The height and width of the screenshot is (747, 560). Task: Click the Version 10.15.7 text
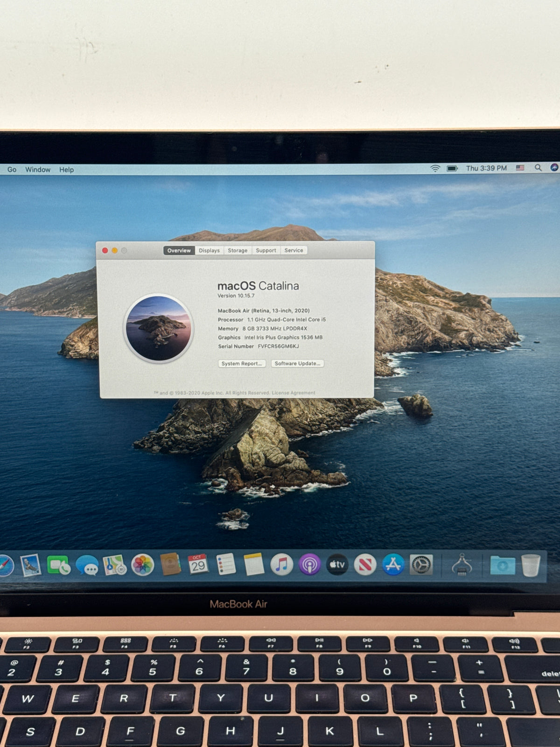coord(236,296)
